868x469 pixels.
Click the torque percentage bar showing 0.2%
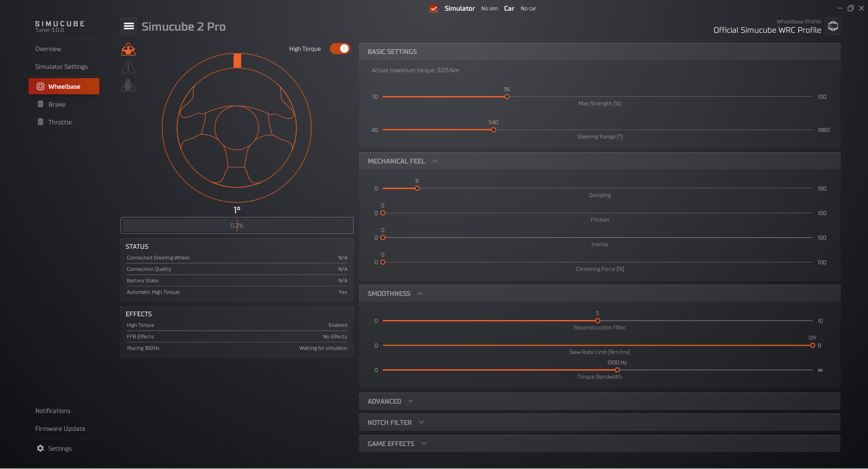[237, 225]
